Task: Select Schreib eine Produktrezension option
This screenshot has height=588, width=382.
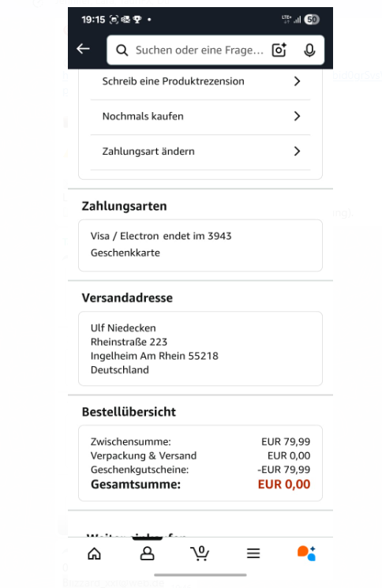Action: point(200,81)
